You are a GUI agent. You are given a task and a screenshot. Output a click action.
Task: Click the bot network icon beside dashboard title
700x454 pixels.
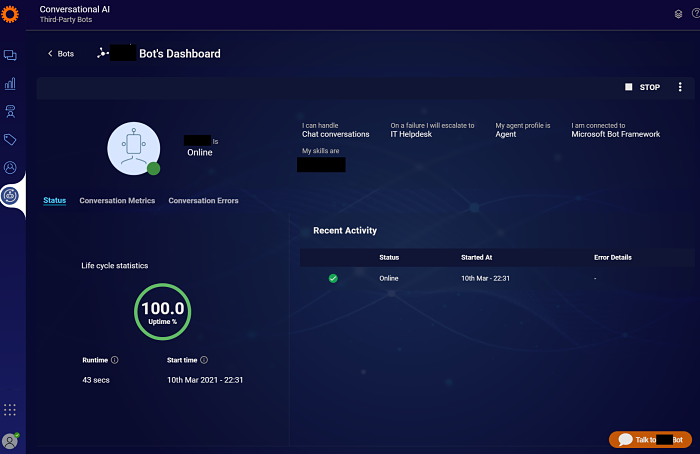103,53
